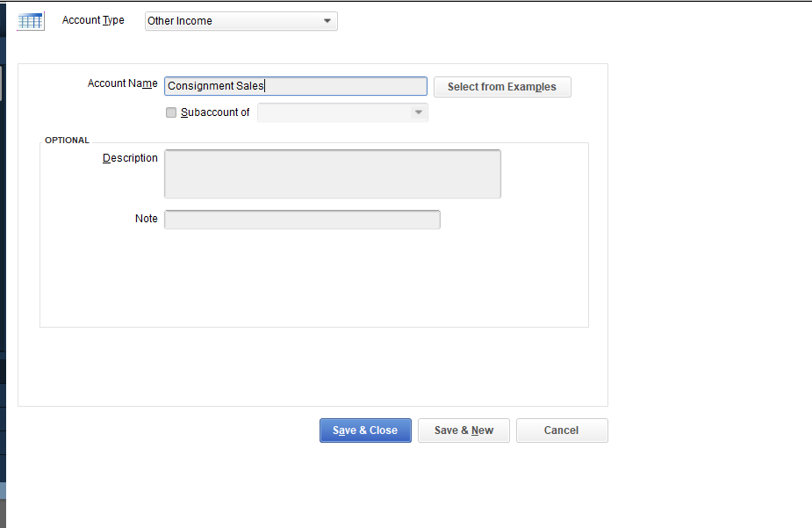This screenshot has width=812, height=528.
Task: Click the Account Type label
Action: (93, 20)
